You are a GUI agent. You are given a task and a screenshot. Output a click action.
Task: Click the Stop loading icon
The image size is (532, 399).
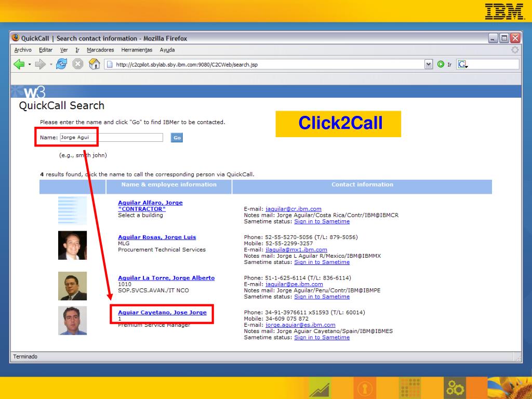click(78, 64)
